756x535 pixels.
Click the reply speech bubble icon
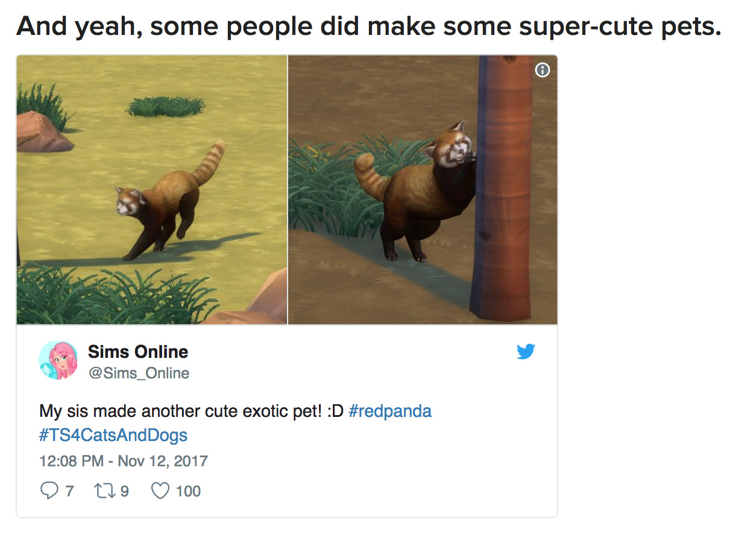pyautogui.click(x=49, y=491)
